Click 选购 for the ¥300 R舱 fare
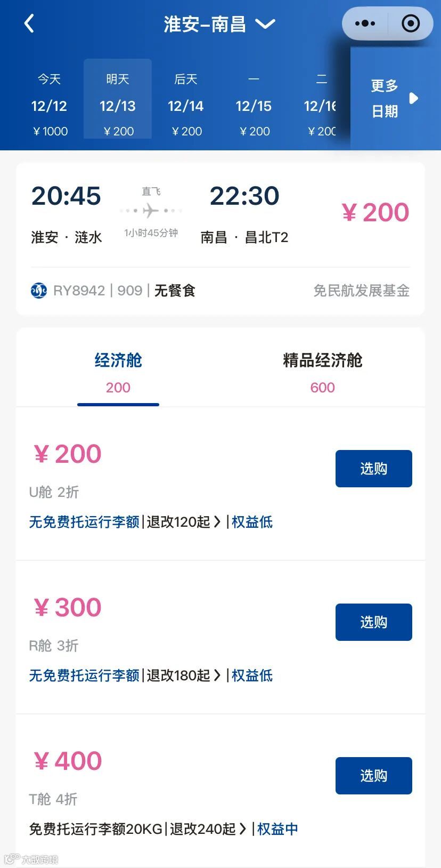Image resolution: width=441 pixels, height=868 pixels. coord(374,622)
